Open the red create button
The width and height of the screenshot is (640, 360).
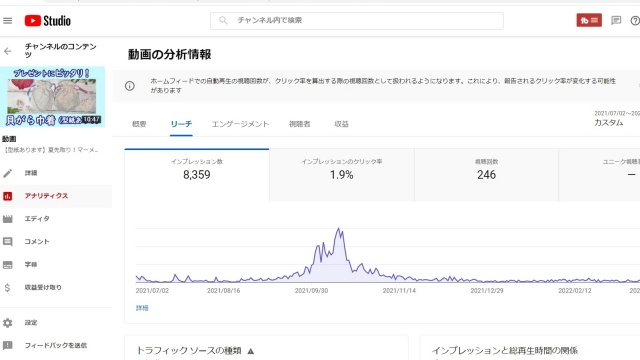click(589, 20)
